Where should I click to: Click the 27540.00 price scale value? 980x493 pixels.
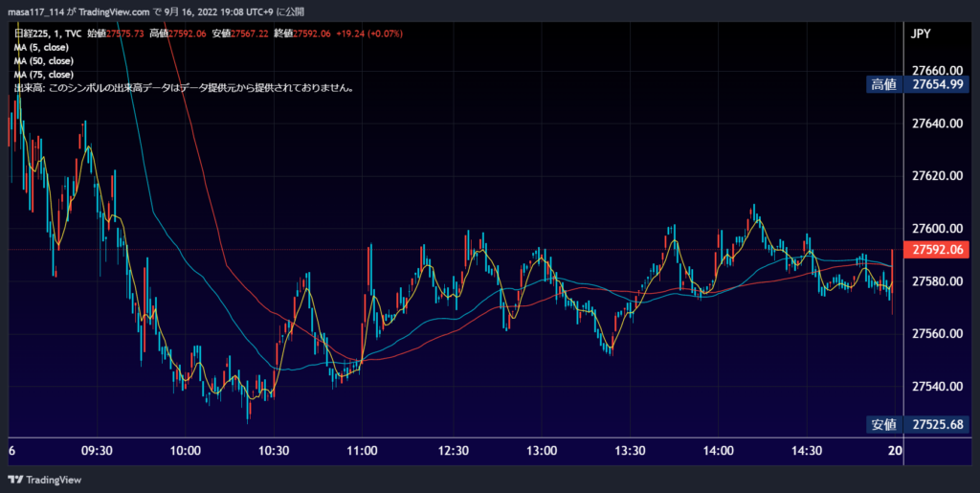(938, 386)
